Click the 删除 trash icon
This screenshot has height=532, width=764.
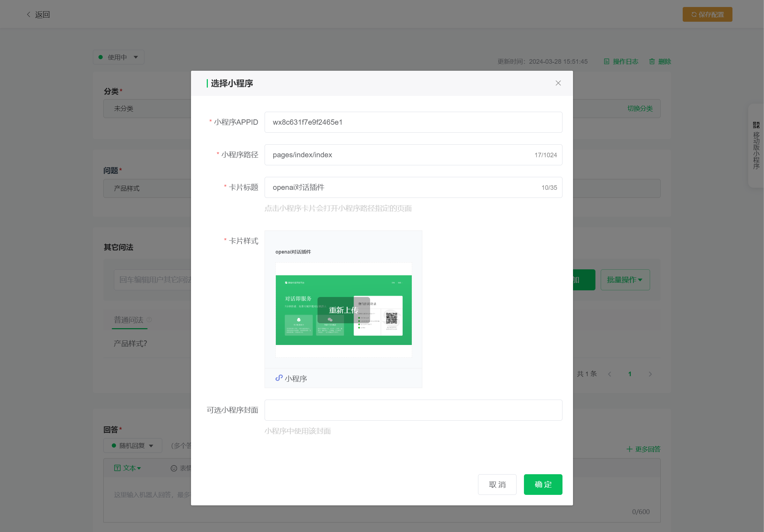point(652,62)
